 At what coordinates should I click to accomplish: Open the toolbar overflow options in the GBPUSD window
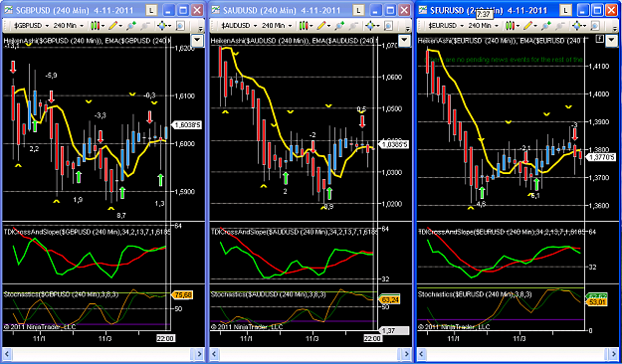[200, 29]
